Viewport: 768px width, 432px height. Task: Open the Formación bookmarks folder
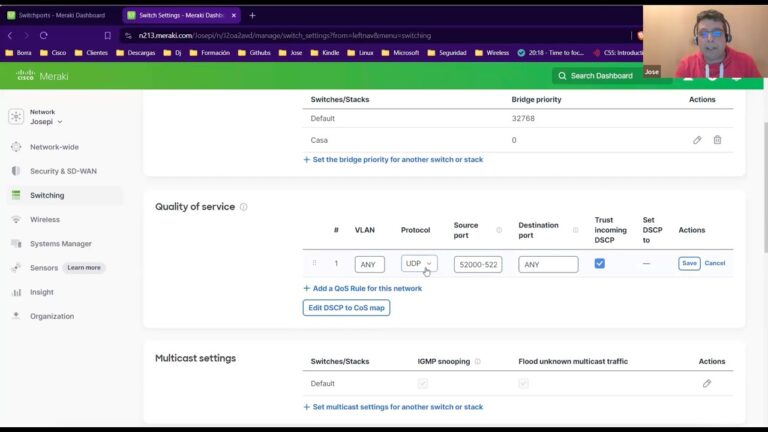(209, 53)
